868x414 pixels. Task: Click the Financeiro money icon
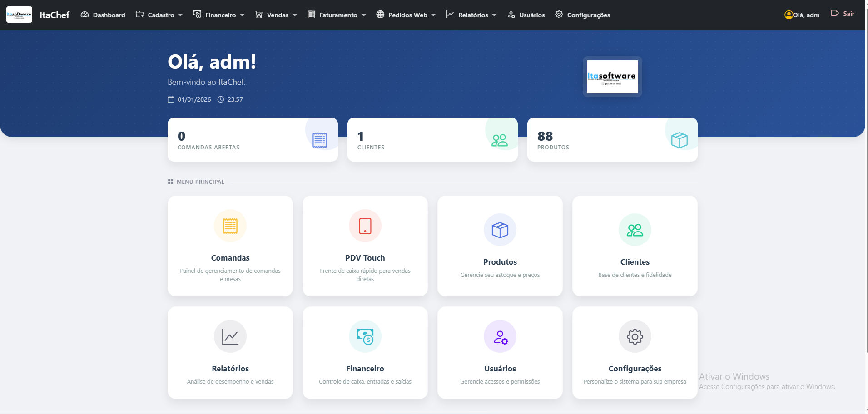365,336
